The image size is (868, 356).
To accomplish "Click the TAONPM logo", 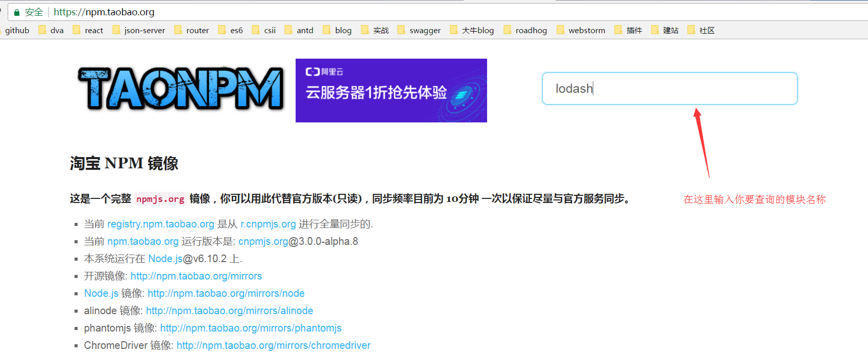I will point(181,89).
